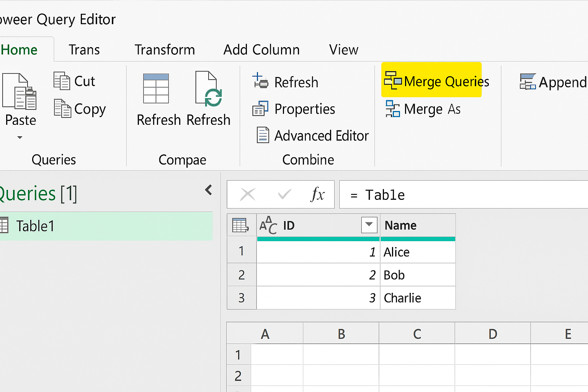Viewport: 588px width, 392px height.
Task: Select worksheet row 1 header
Action: click(239, 354)
